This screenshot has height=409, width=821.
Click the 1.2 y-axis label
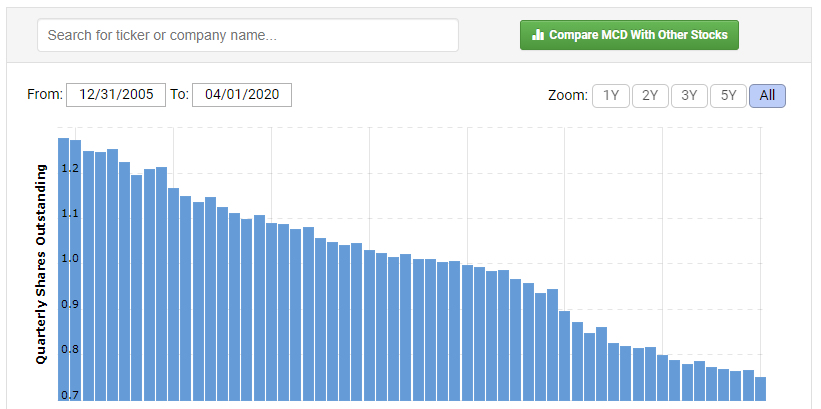(x=70, y=169)
